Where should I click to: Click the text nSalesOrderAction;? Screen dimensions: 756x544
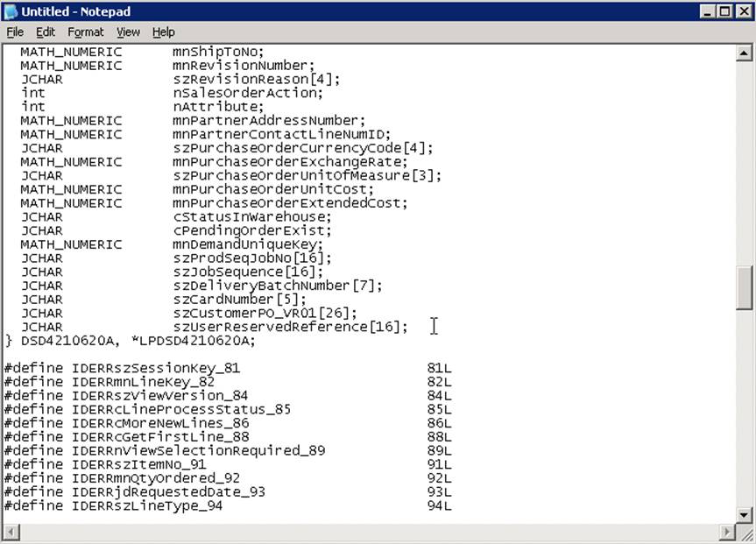coord(248,93)
